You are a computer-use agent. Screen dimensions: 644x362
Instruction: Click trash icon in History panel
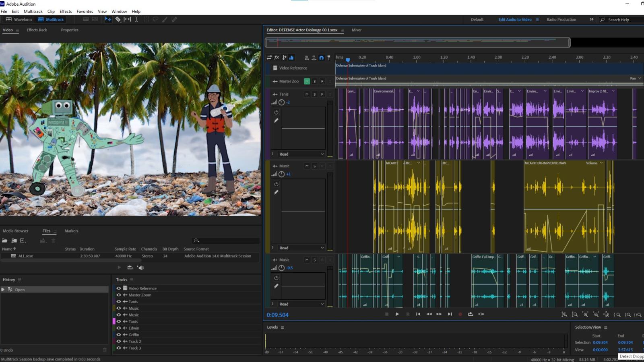(105, 350)
